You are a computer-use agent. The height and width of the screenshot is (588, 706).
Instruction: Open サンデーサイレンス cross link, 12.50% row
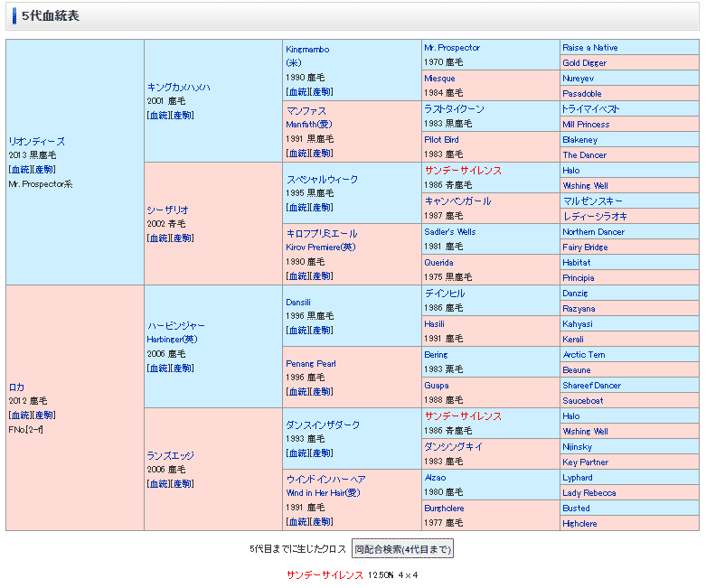point(325,575)
